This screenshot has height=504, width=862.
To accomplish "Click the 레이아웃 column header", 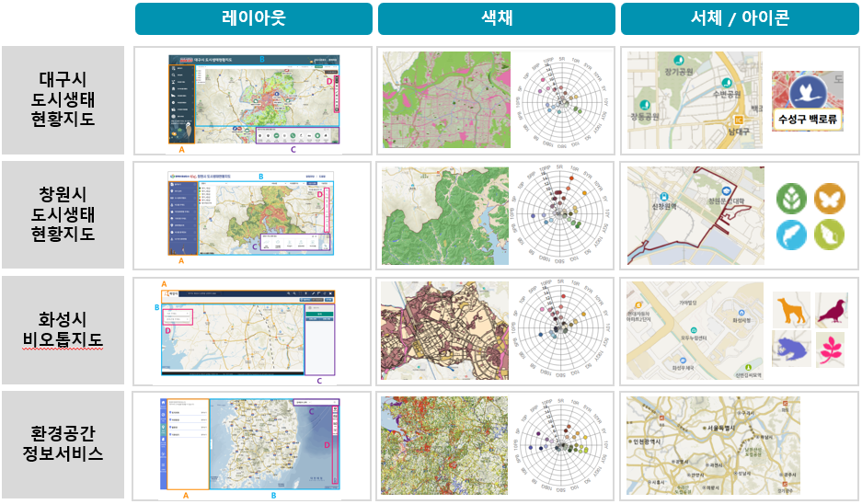I will point(253,18).
